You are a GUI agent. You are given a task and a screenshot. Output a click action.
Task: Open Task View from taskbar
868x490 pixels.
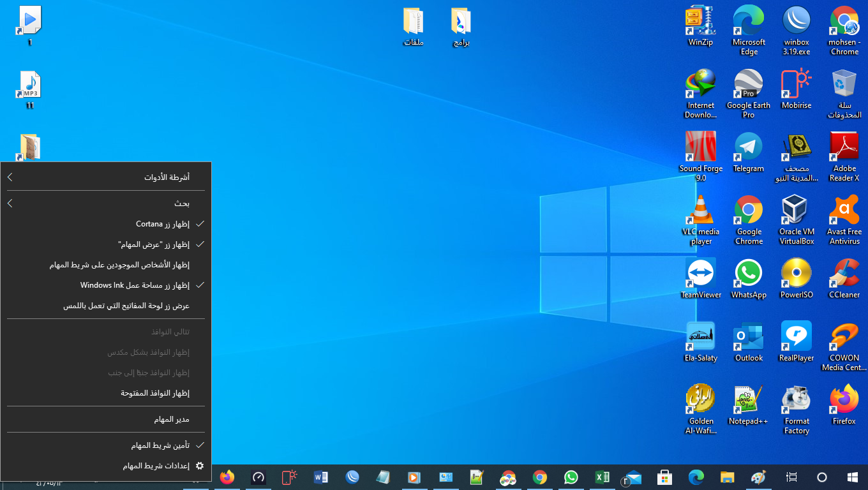(x=791, y=477)
